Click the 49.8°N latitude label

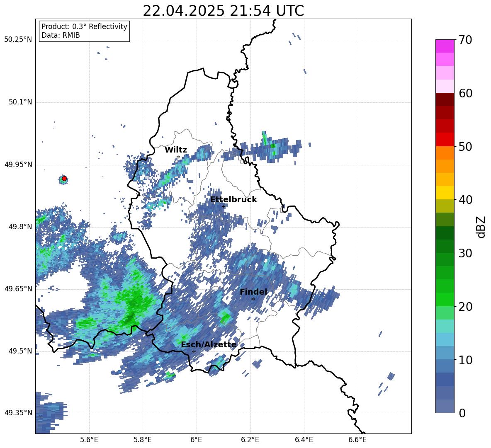pyautogui.click(x=20, y=227)
